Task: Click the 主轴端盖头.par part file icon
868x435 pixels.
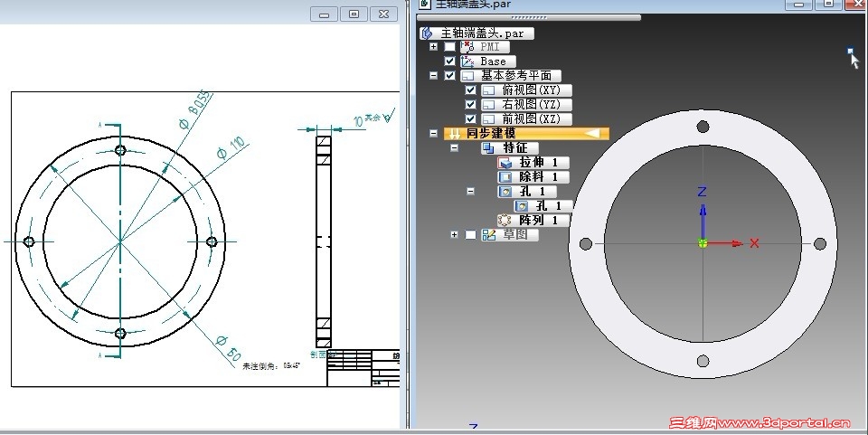Action: coord(428,33)
